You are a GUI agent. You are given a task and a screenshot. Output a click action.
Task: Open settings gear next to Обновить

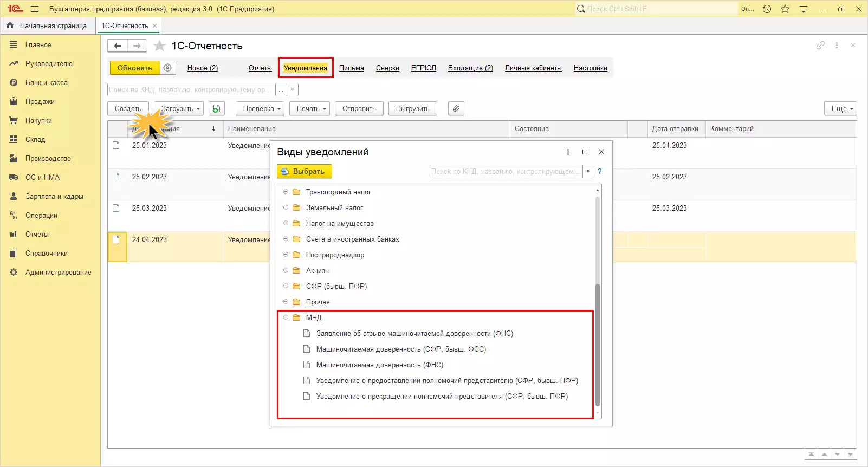click(167, 68)
